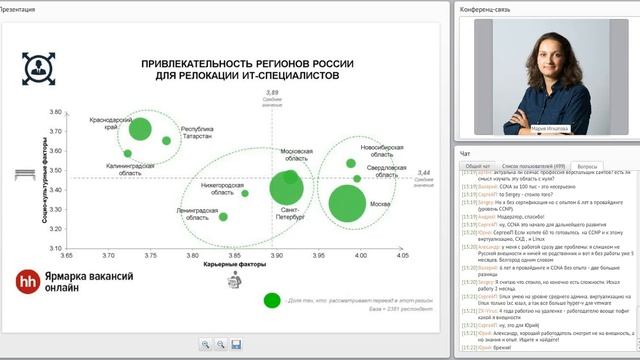
Task: Click the Конференц-связь panel header
Action: 484,9
